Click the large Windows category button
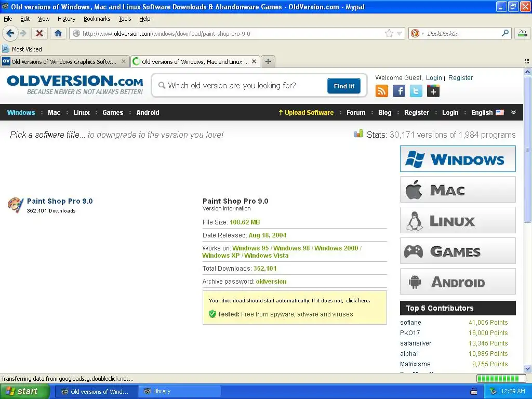Image resolution: width=532 pixels, height=399 pixels. pyautogui.click(x=458, y=159)
